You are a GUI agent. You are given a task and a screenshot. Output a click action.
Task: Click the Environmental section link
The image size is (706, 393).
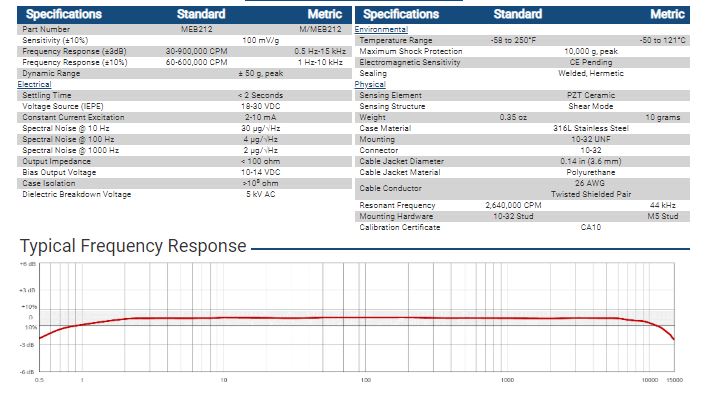(x=381, y=29)
